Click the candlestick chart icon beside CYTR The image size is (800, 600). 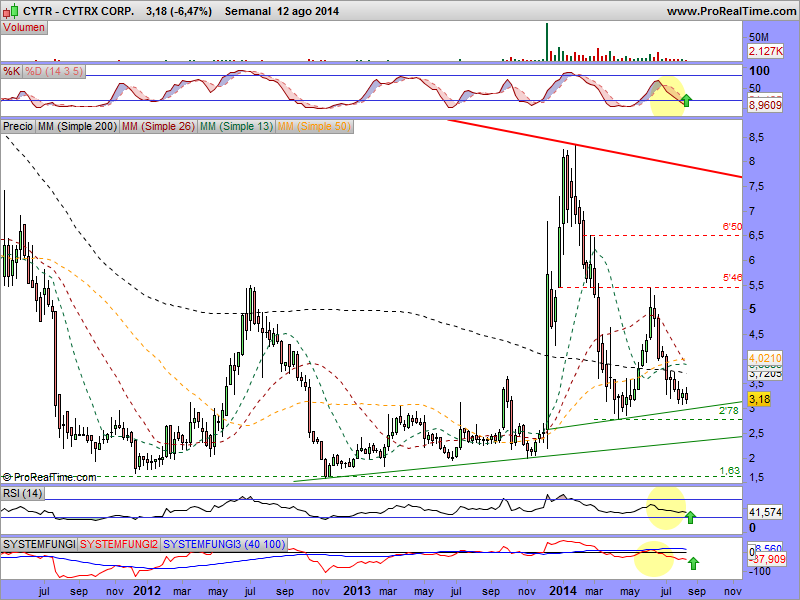[x=12, y=10]
